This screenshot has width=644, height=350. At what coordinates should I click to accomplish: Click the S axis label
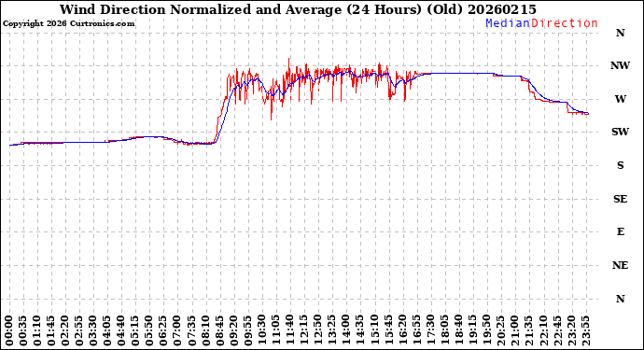[620, 165]
